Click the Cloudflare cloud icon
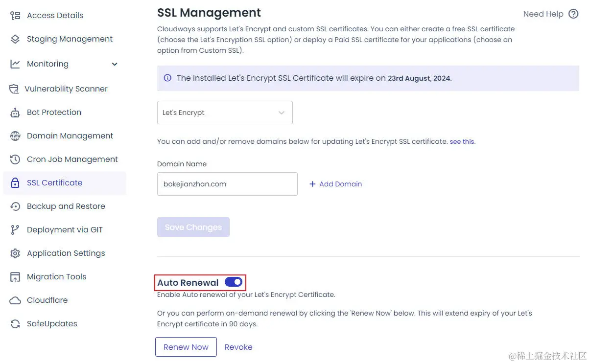Screen dimensions: 590x364 click(x=15, y=300)
